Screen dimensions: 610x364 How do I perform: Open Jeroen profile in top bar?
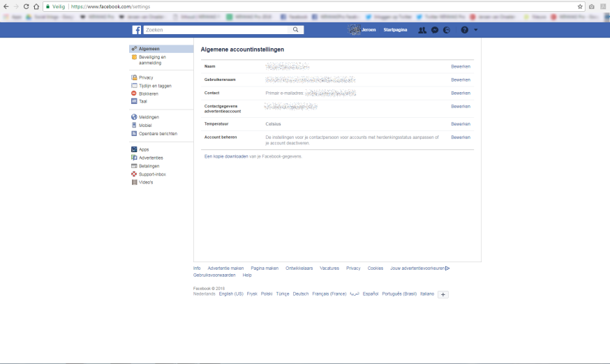coord(362,30)
